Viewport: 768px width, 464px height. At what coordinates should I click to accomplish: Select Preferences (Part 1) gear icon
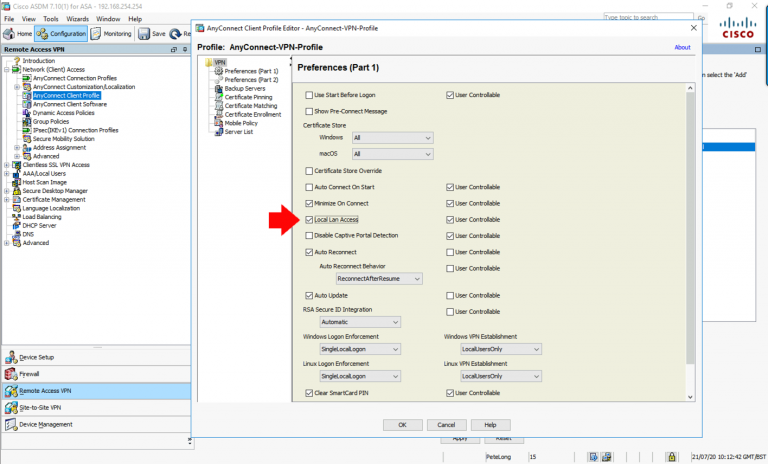pos(218,71)
